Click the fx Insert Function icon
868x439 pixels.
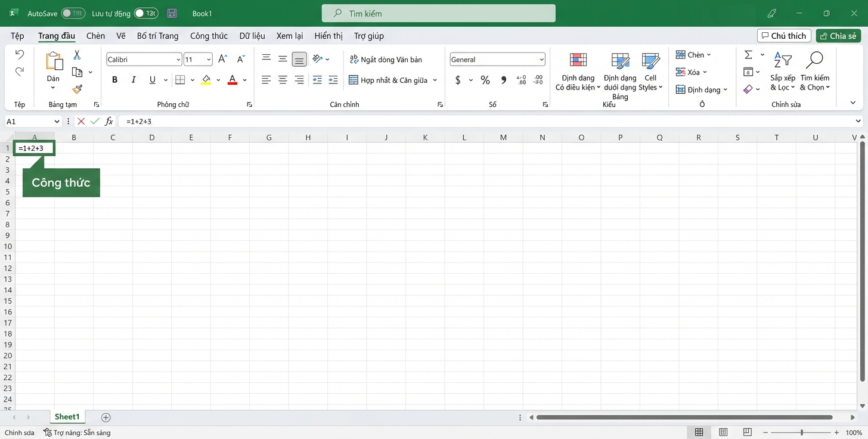pos(109,121)
